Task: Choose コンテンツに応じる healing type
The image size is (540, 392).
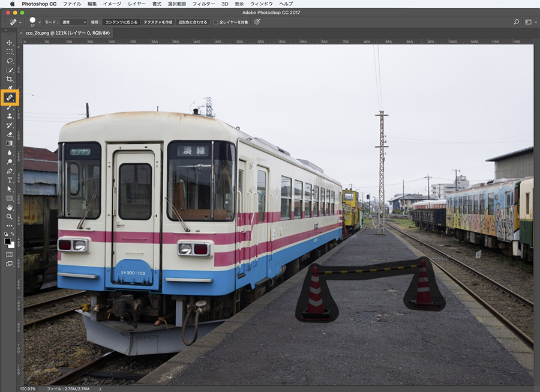Action: pos(121,22)
